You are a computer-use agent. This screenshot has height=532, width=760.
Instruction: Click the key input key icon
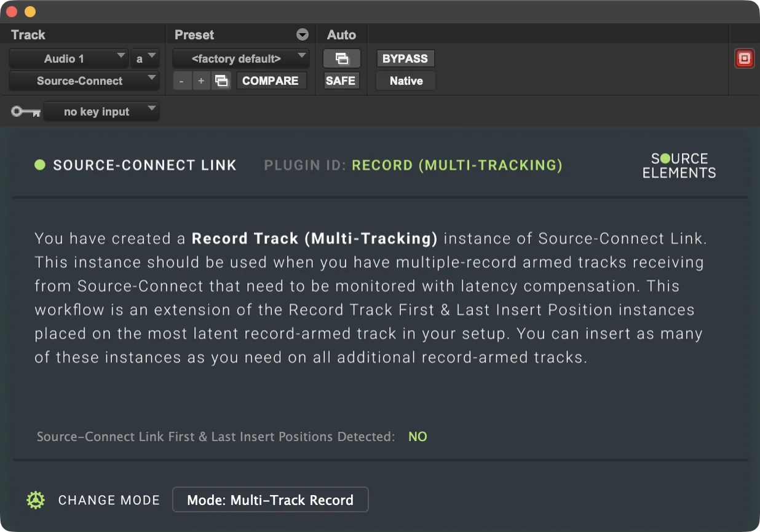26,112
